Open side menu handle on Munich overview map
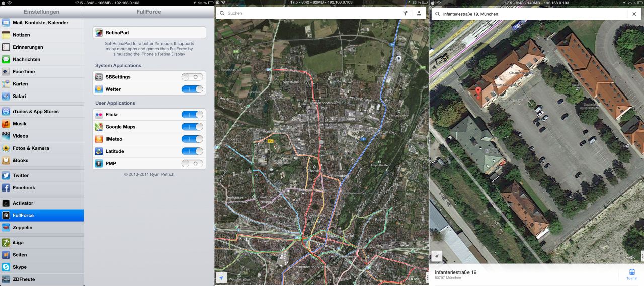 pos(427,277)
